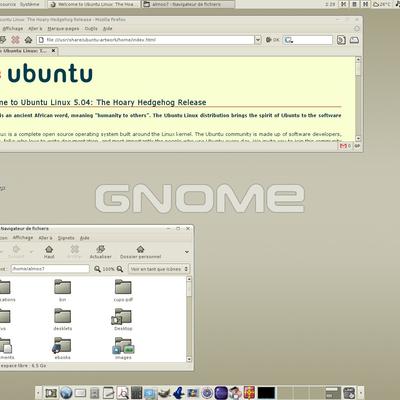Open the Marque-pages menu in Firefox
400x400 pixels.
pyautogui.click(x=63, y=29)
